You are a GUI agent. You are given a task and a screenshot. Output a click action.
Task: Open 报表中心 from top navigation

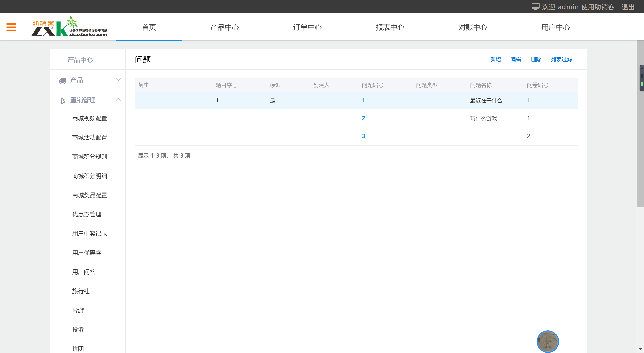tap(390, 27)
